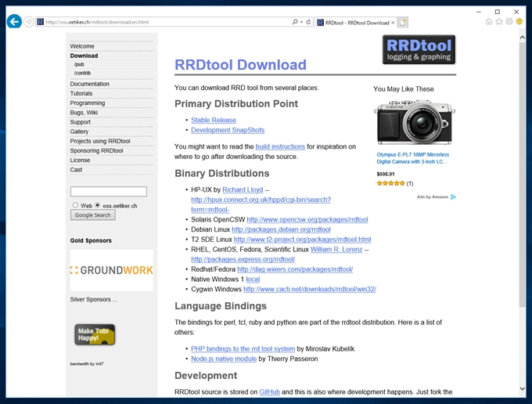The width and height of the screenshot is (532, 404).
Task: Click the Amazon AdChoices triangle icon
Action: (453, 197)
